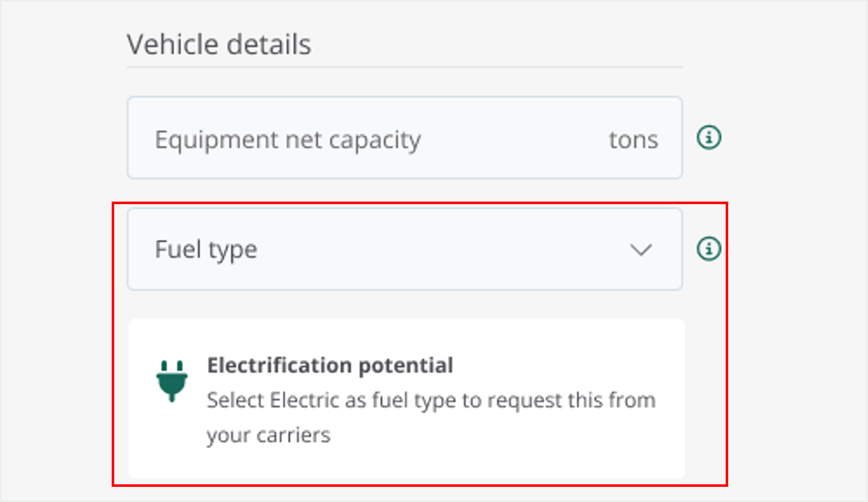Focus the Equipment net capacity input field

pyautogui.click(x=405, y=138)
